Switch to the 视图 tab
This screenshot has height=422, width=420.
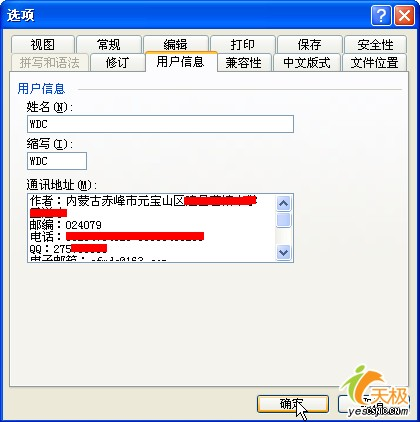click(42, 44)
